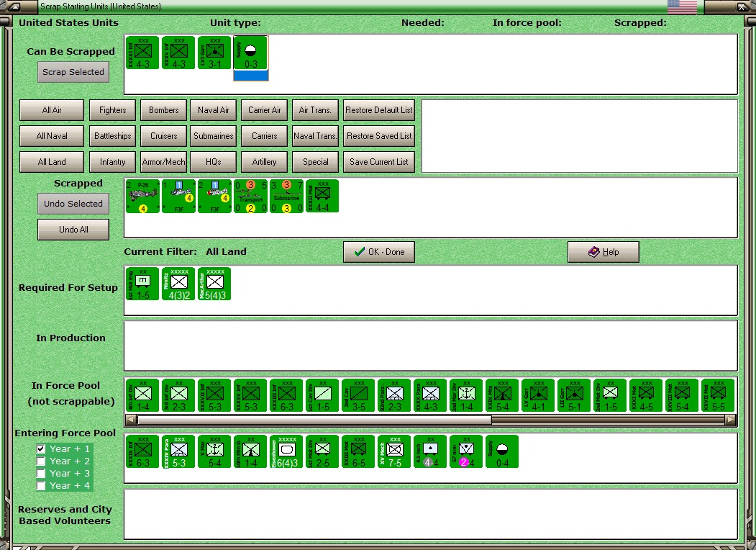Screen dimensions: 756x550
Task: Click Save Current List button
Action: click(379, 162)
